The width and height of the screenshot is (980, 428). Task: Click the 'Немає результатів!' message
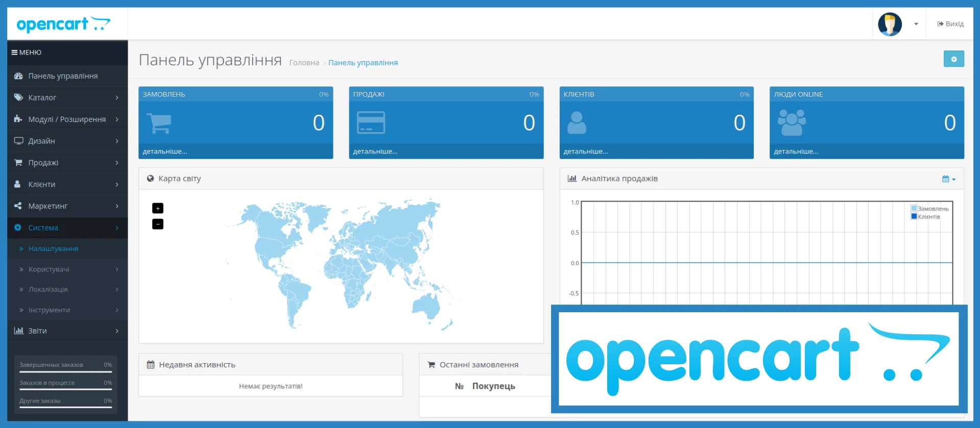tap(271, 386)
